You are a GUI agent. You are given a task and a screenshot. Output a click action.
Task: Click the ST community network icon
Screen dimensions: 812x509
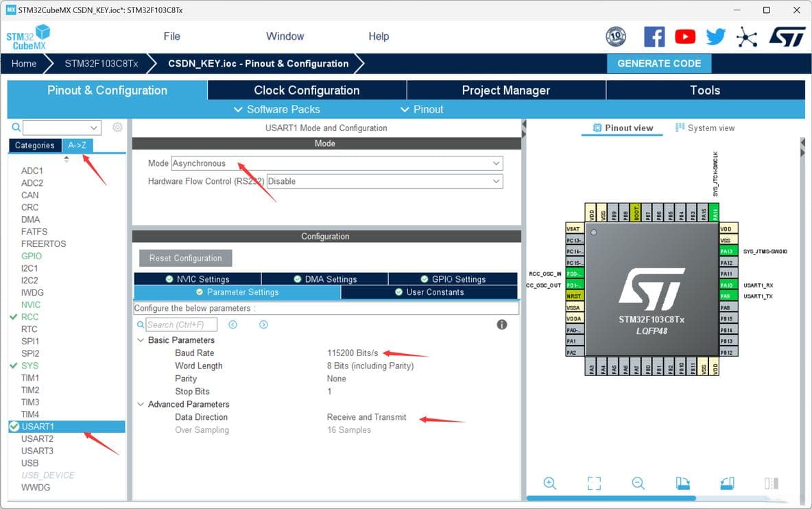tap(747, 37)
